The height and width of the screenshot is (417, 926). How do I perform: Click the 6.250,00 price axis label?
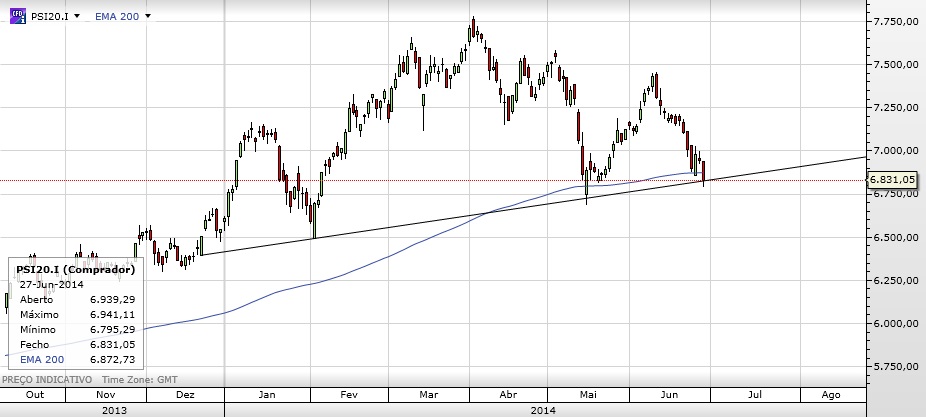896,281
